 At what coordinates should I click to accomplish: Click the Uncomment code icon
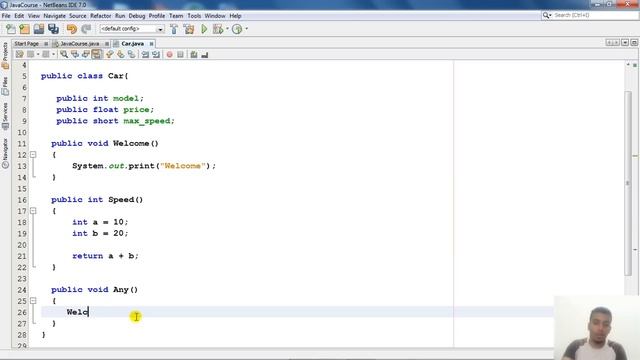205,54
